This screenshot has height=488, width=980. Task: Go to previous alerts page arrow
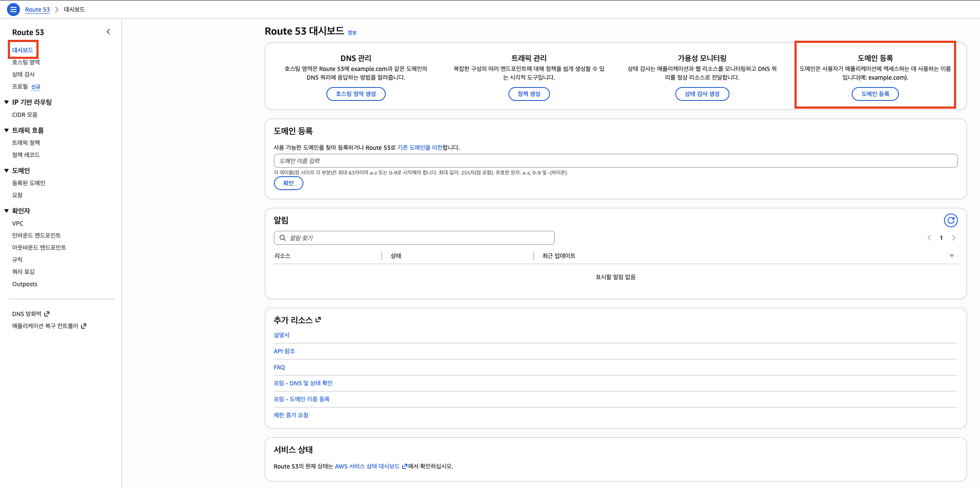[x=929, y=238]
